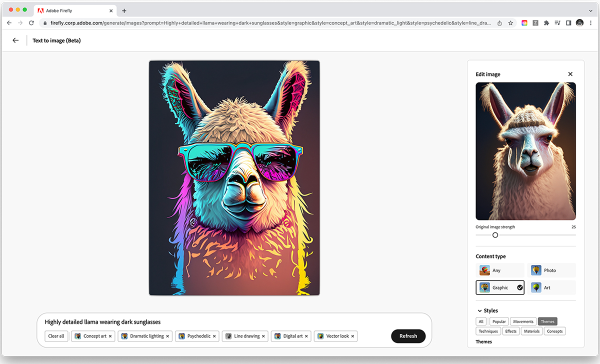Remove the Vector look style tag

[352, 336]
